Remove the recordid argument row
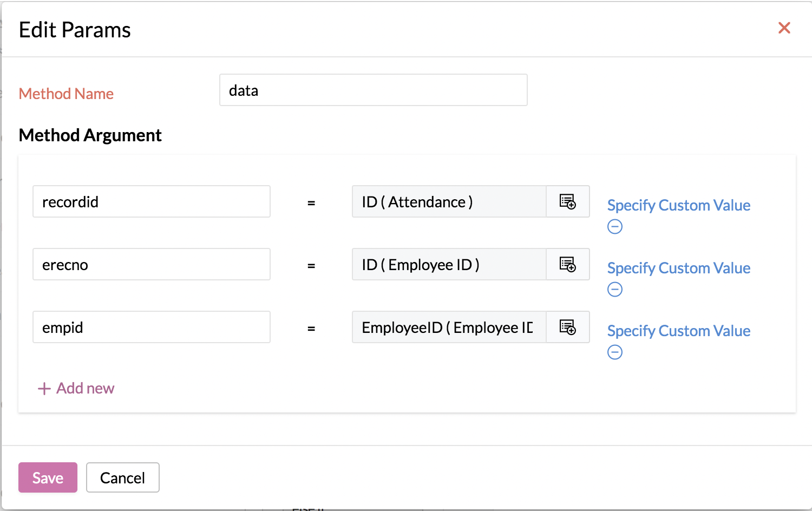The height and width of the screenshot is (511, 812). [x=615, y=227]
